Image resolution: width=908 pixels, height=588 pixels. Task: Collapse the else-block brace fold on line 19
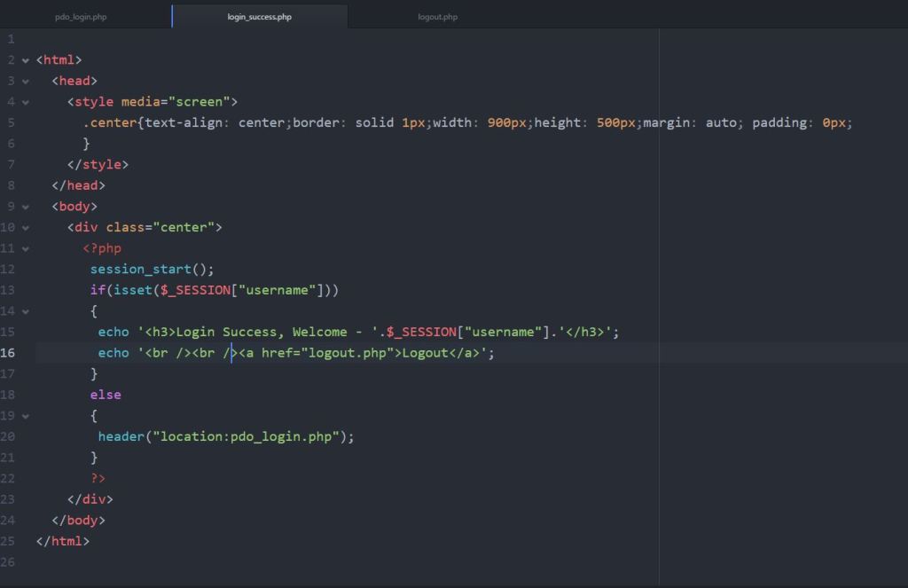pos(26,416)
